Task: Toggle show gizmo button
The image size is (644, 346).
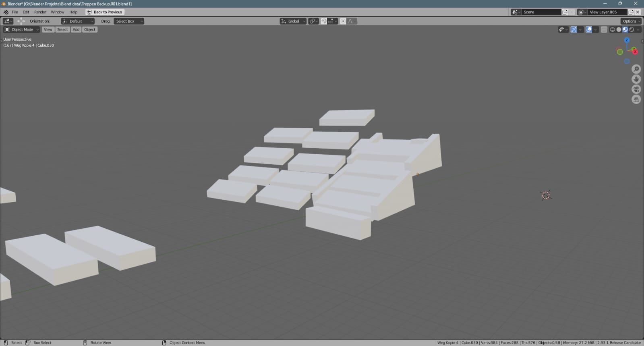Action: point(574,29)
